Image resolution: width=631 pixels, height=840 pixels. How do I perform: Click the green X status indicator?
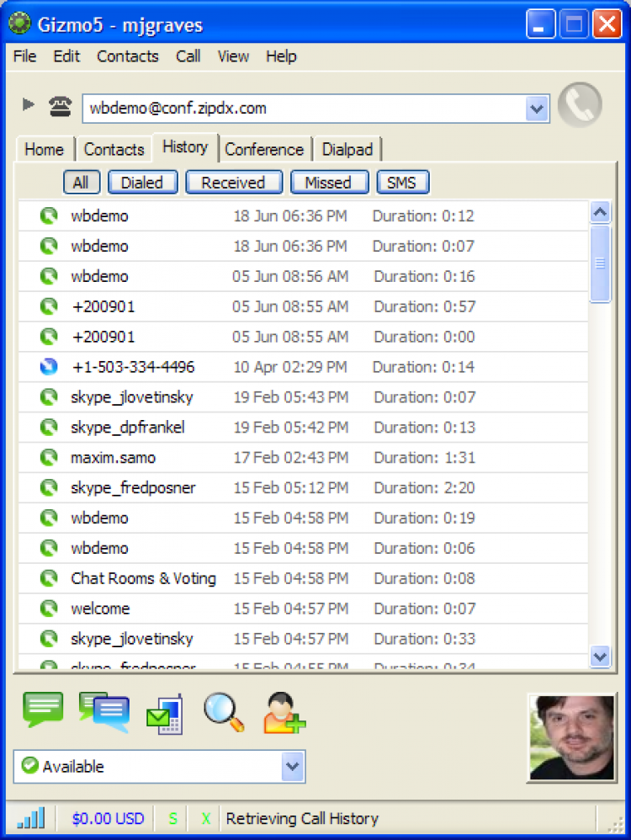[205, 819]
